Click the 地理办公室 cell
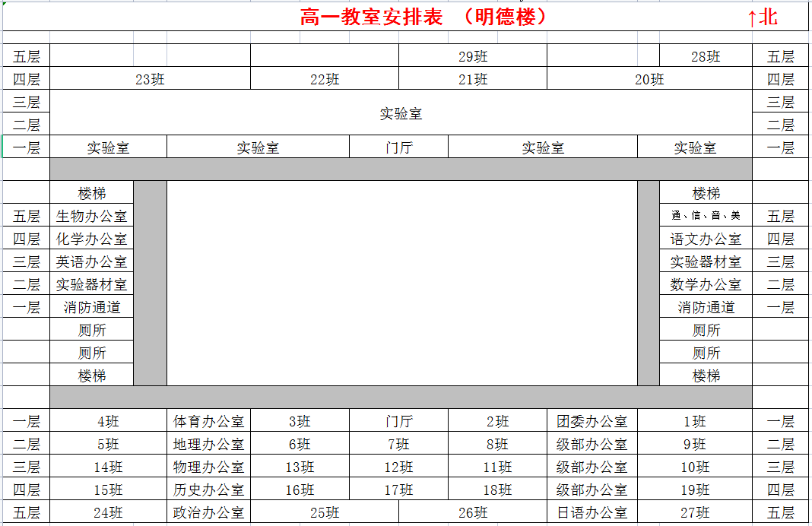 [x=209, y=444]
